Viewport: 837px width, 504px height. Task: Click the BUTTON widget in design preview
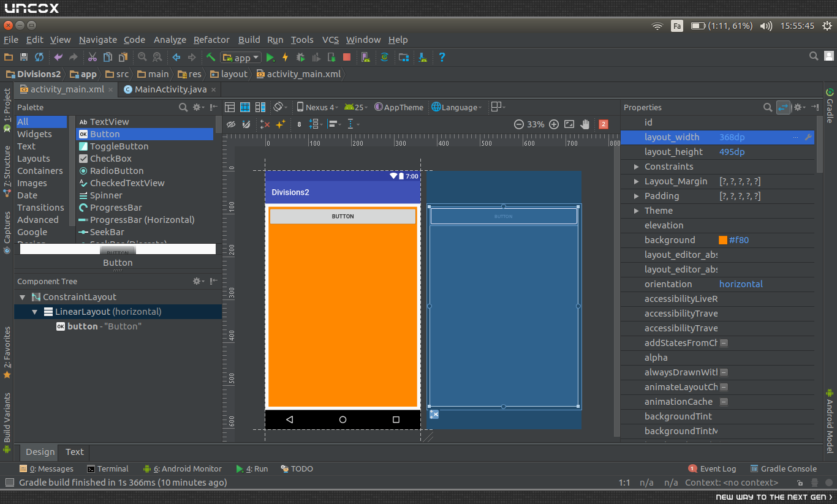pyautogui.click(x=343, y=216)
